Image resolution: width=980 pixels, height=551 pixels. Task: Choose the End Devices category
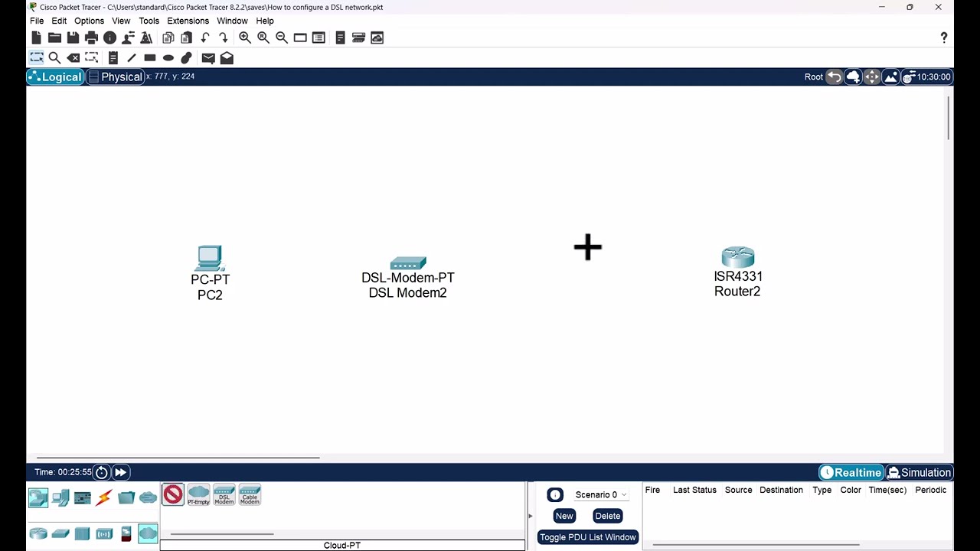click(x=60, y=499)
